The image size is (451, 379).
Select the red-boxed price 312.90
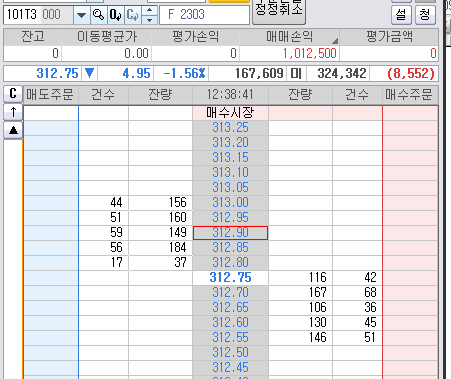[230, 233]
